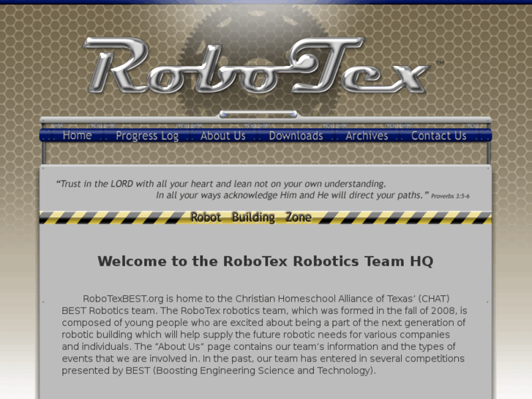The image size is (532, 399).
Task: Click the line "presented by BEST (Boosting Engineering"
Action: point(219,370)
